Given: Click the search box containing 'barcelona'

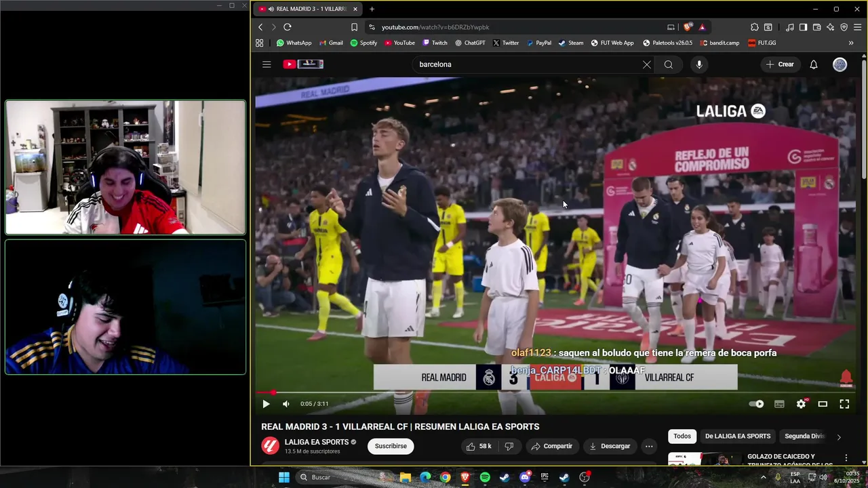Looking at the screenshot, I should (x=526, y=64).
